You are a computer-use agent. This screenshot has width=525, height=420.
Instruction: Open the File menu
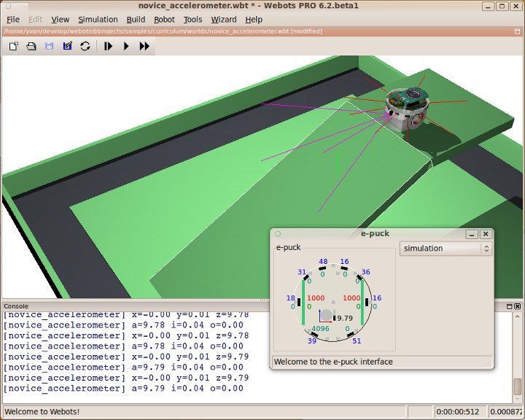tap(13, 20)
